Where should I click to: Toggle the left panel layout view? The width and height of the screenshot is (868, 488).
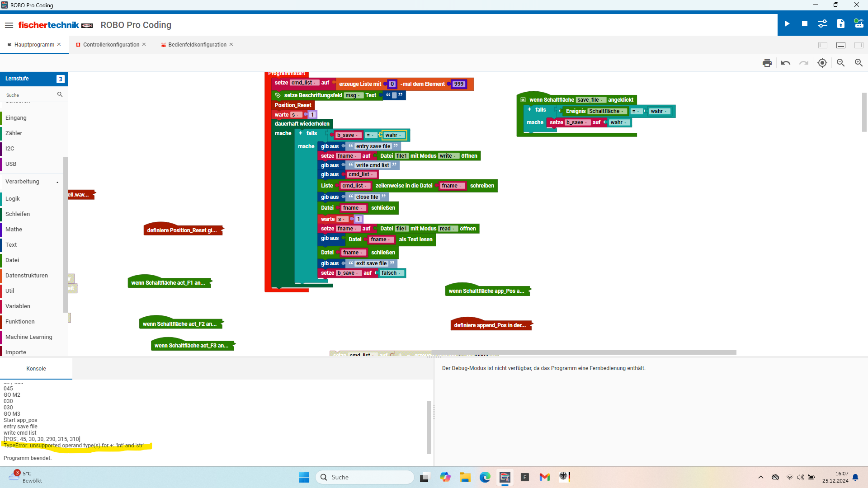[823, 45]
